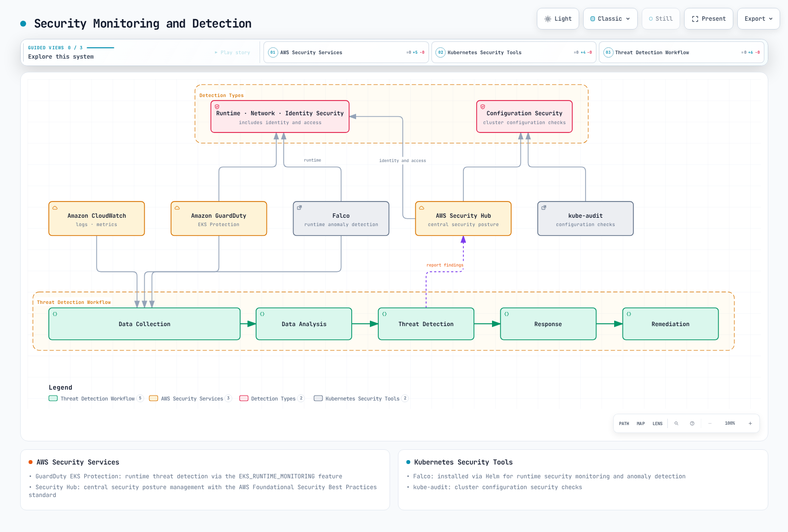
Task: Toggle MAP mode in canvas toolbar
Action: click(x=641, y=424)
